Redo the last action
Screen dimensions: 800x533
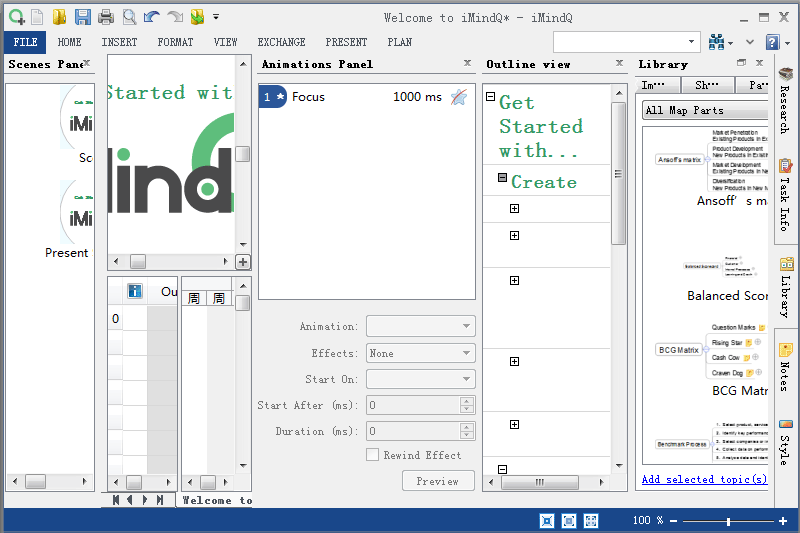click(x=175, y=17)
